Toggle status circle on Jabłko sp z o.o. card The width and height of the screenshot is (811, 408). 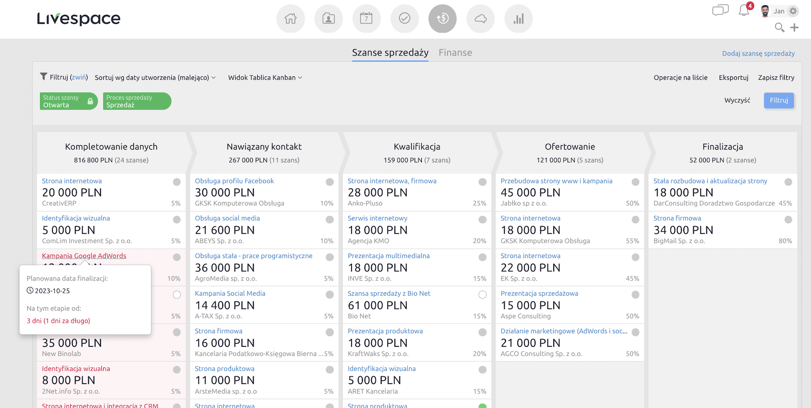(x=635, y=182)
